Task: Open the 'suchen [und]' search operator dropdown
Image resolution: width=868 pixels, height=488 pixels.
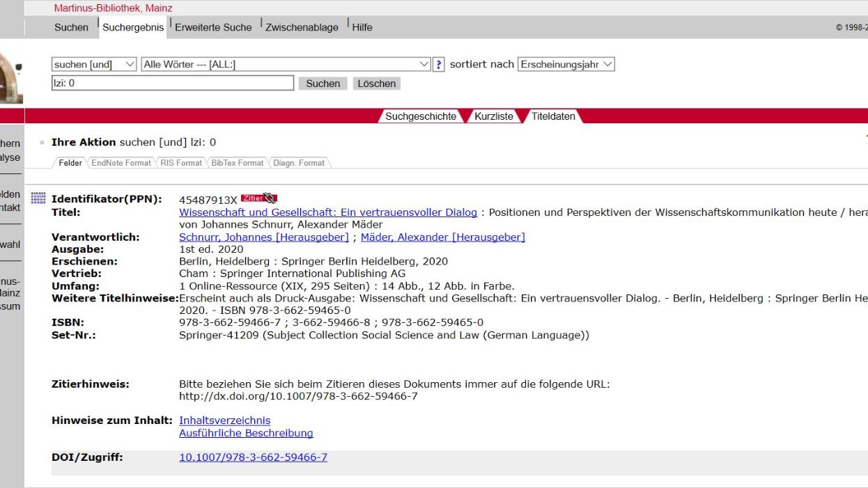Action: coord(95,65)
